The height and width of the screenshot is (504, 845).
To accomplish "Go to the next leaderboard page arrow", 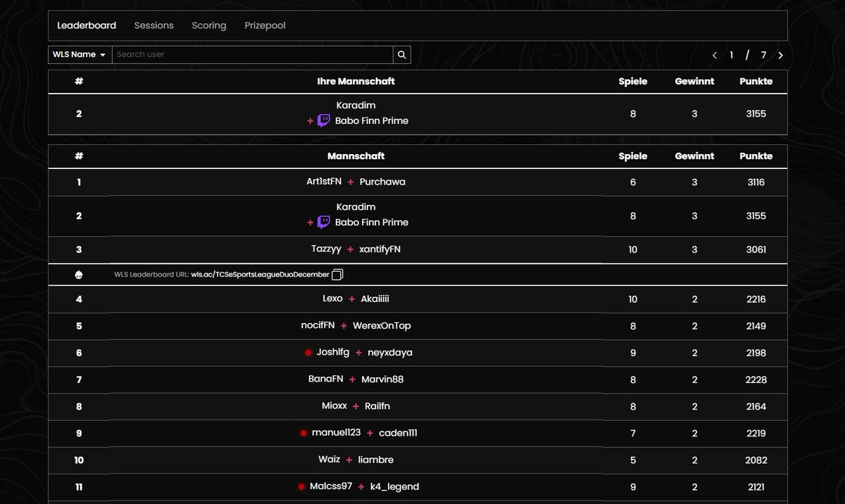I will click(x=780, y=55).
